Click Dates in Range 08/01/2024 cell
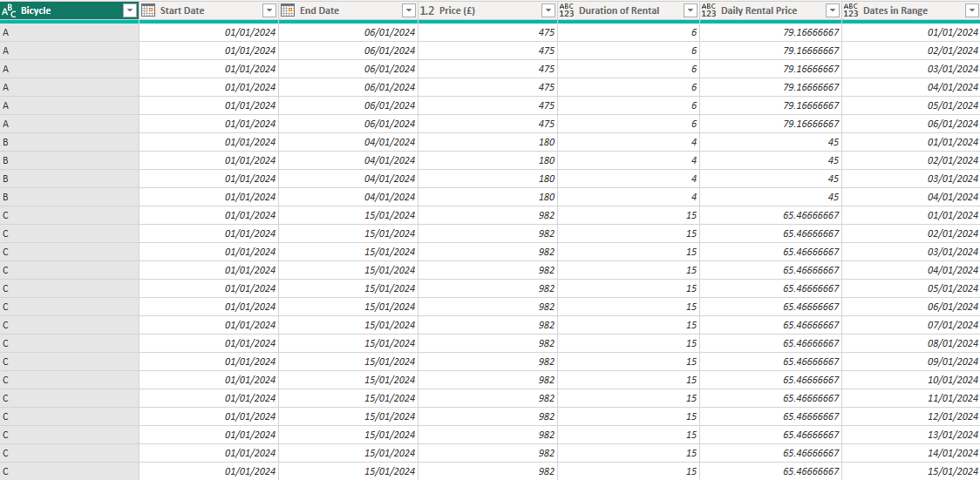The width and height of the screenshot is (980, 480). 910,342
